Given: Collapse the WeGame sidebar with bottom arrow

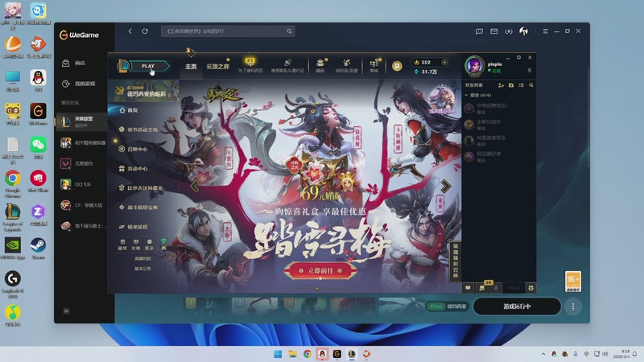Looking at the screenshot, I should tap(66, 311).
